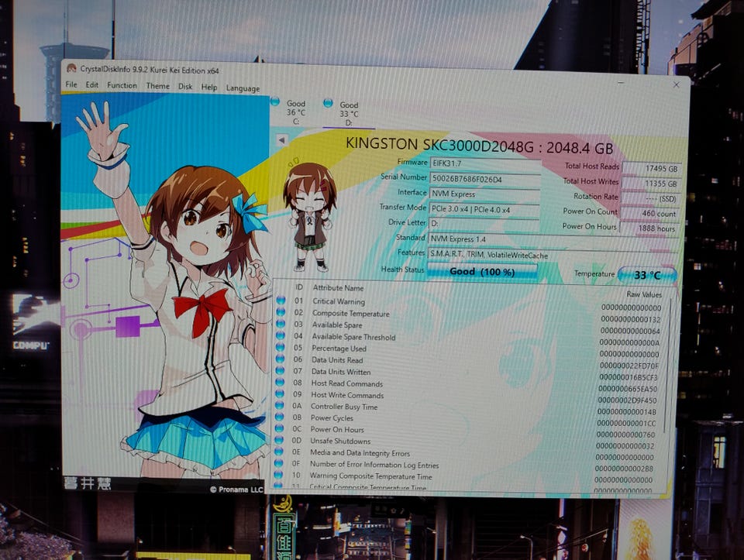Select the Percentage Used attribute row
The width and height of the screenshot is (744, 560).
(x=468, y=351)
